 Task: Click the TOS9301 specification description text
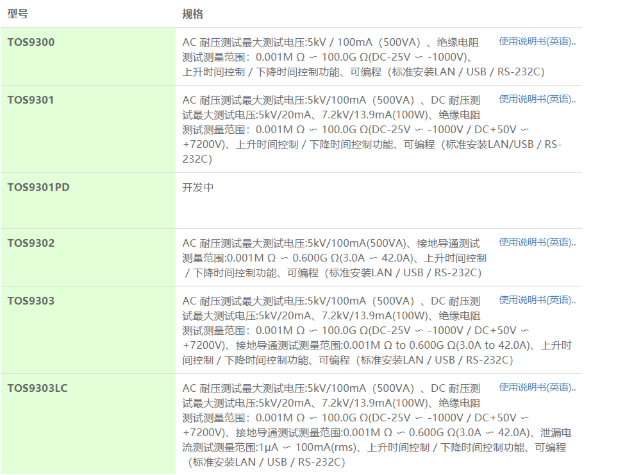coord(371,129)
